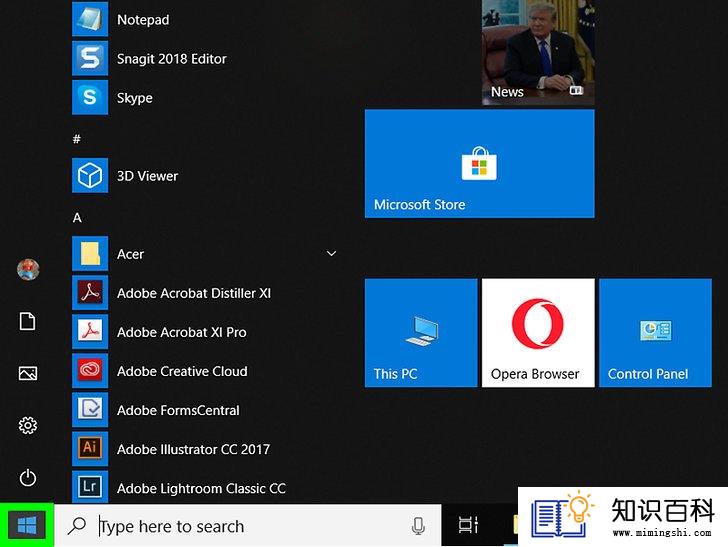The height and width of the screenshot is (547, 728).
Task: Select the 'Skype' text label
Action: click(x=135, y=98)
